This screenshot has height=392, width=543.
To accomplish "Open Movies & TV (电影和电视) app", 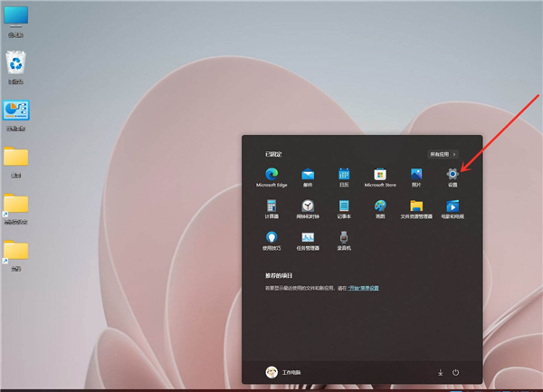I will pyautogui.click(x=452, y=209).
